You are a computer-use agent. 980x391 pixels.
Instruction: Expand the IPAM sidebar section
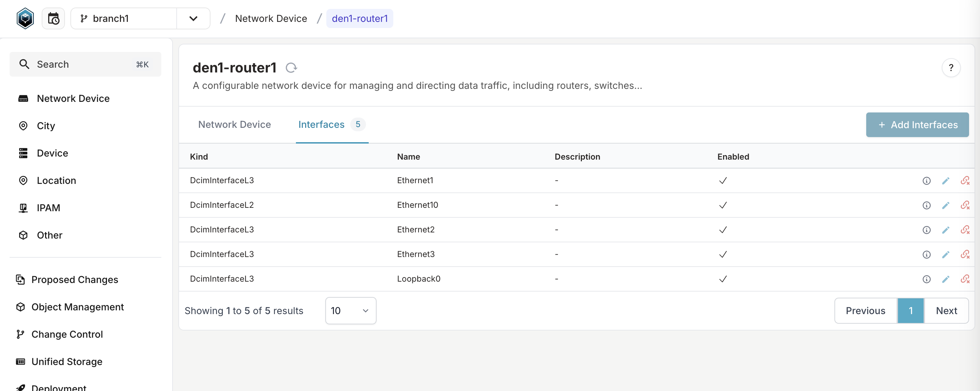coord(48,208)
